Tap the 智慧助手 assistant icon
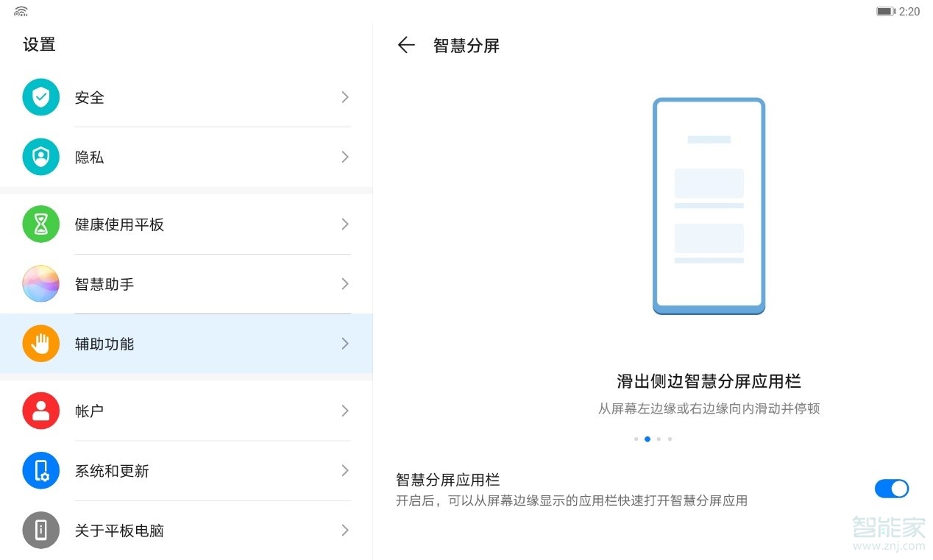Image resolution: width=933 pixels, height=560 pixels. [40, 283]
